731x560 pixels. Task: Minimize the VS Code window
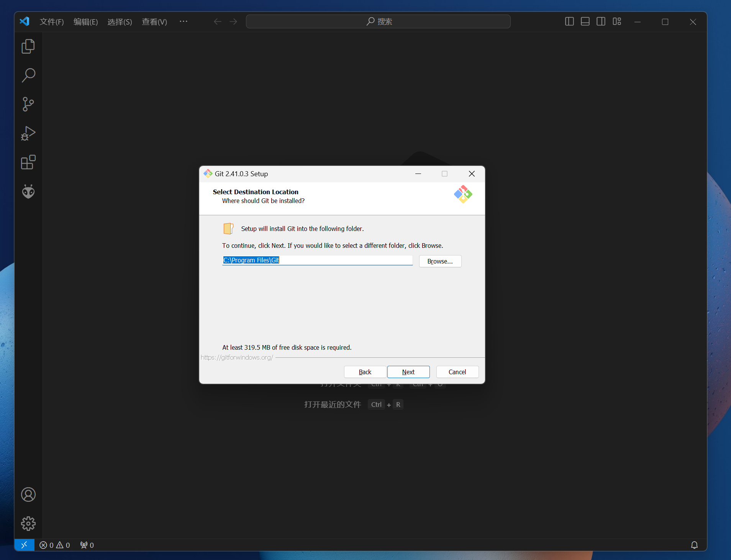(x=638, y=22)
